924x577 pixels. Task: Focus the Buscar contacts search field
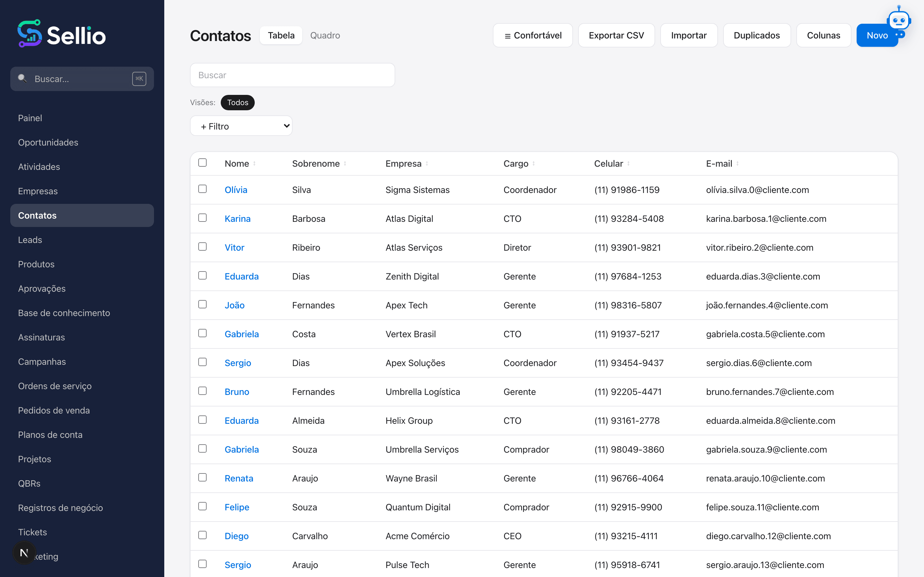pyautogui.click(x=293, y=75)
